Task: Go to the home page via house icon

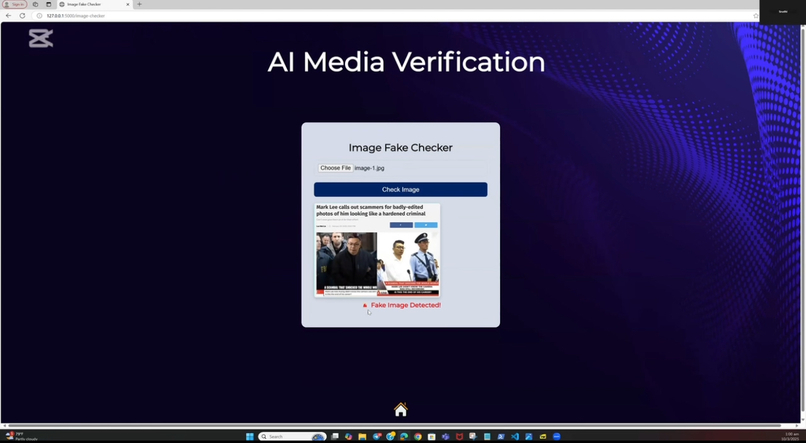Action: coord(400,409)
